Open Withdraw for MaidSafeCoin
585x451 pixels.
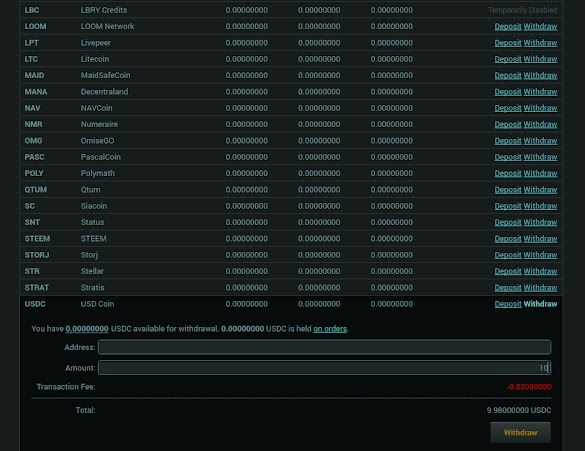[x=540, y=75]
